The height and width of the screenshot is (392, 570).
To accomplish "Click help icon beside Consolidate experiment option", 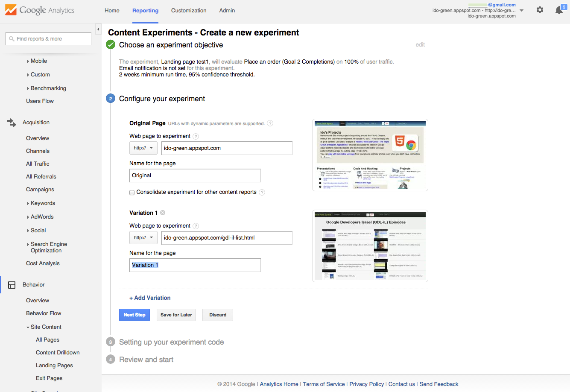I will click(262, 193).
